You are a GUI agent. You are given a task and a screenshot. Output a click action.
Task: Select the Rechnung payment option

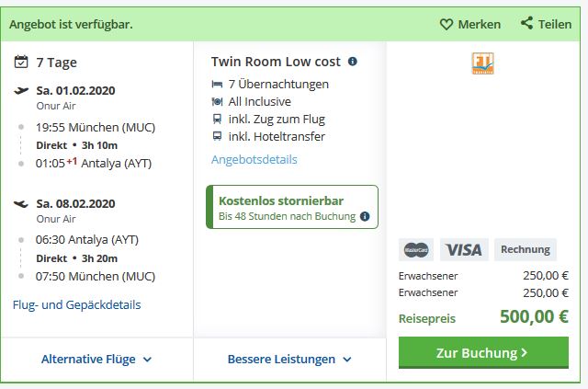tap(526, 250)
